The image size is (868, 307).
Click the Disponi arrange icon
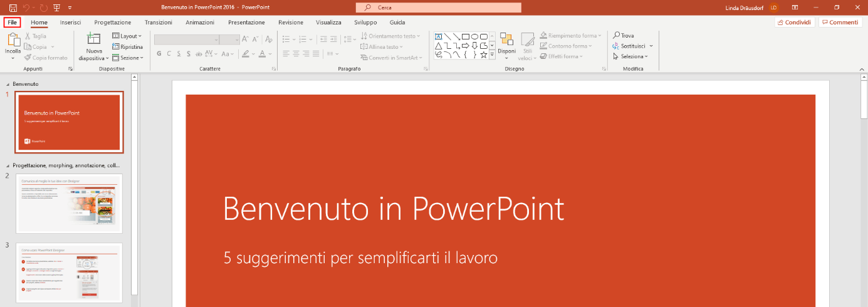pos(506,39)
